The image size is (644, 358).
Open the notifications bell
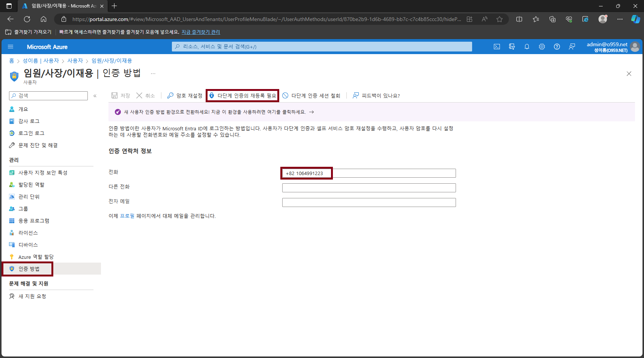[x=527, y=47]
